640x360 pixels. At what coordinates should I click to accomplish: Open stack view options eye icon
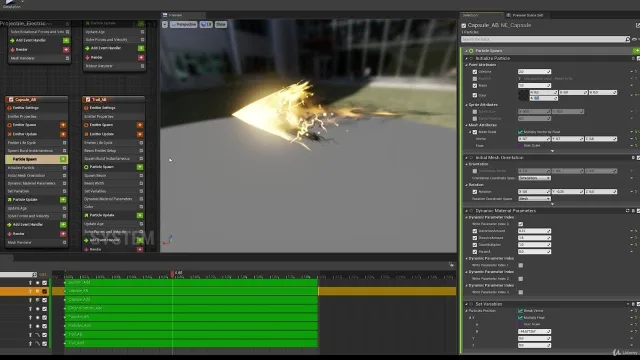pos(634,39)
